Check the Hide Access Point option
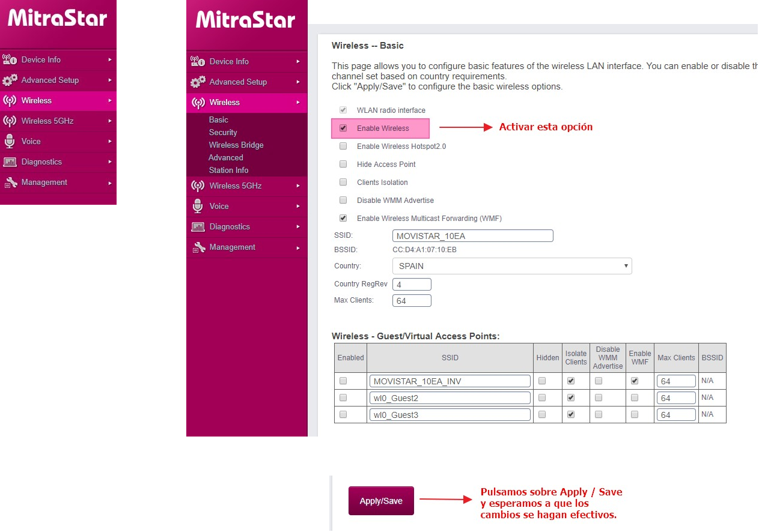 (343, 165)
